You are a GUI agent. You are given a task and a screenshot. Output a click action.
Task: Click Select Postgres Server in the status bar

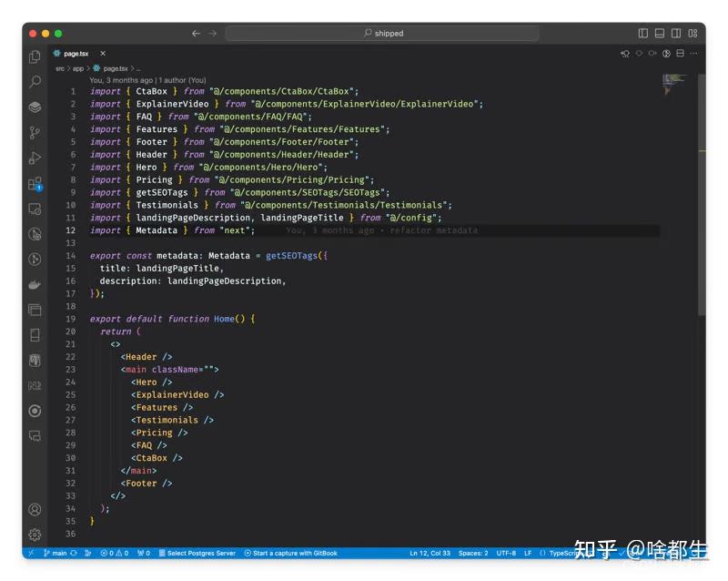[x=198, y=553]
